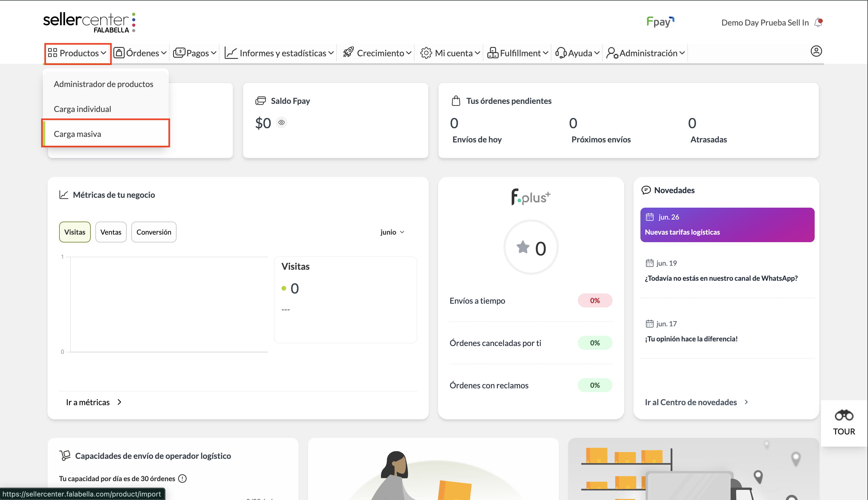Image resolution: width=868 pixels, height=500 pixels.
Task: Click the F.plus logo
Action: click(x=531, y=197)
